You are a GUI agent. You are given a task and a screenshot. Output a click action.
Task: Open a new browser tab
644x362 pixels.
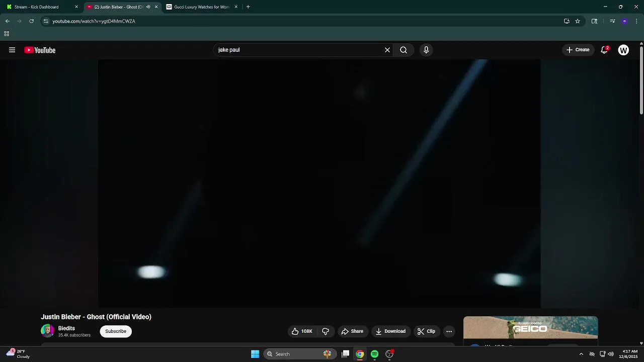point(248,7)
